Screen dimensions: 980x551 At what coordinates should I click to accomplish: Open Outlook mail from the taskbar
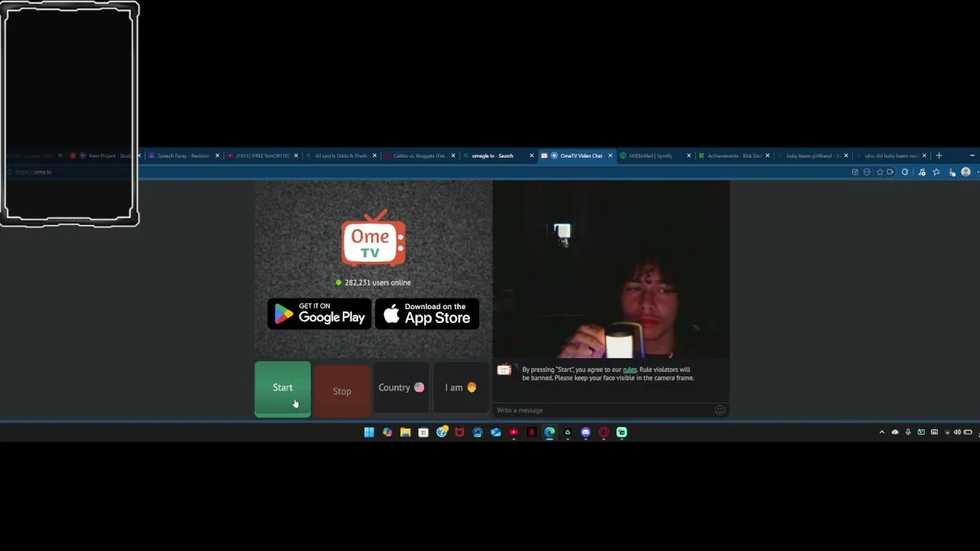point(495,432)
